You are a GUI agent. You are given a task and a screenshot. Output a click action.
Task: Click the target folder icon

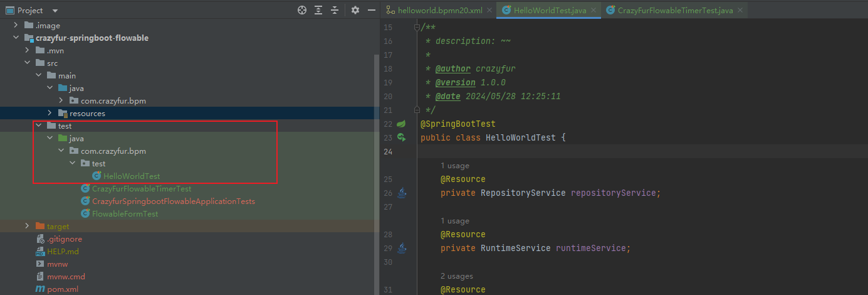pyautogui.click(x=40, y=226)
